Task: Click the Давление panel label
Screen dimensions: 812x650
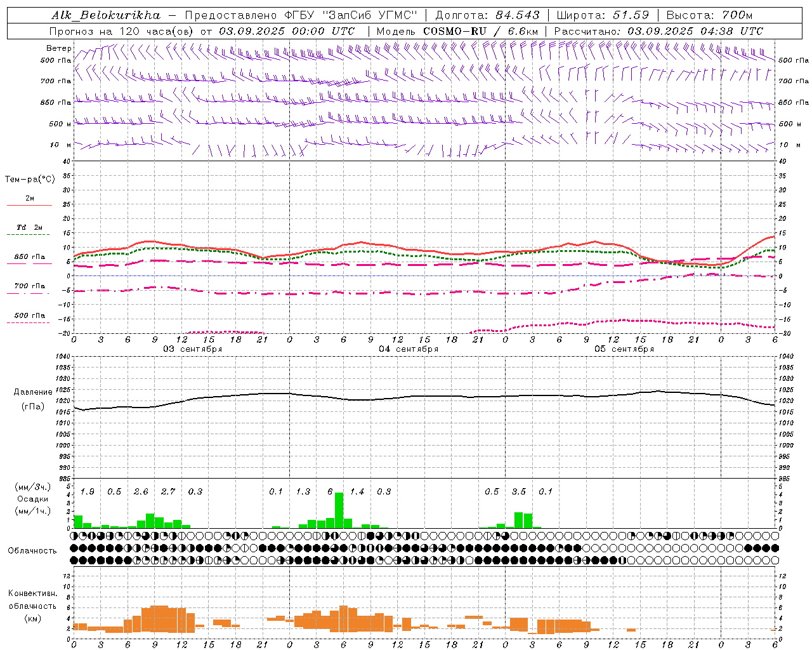Action: coord(32,392)
